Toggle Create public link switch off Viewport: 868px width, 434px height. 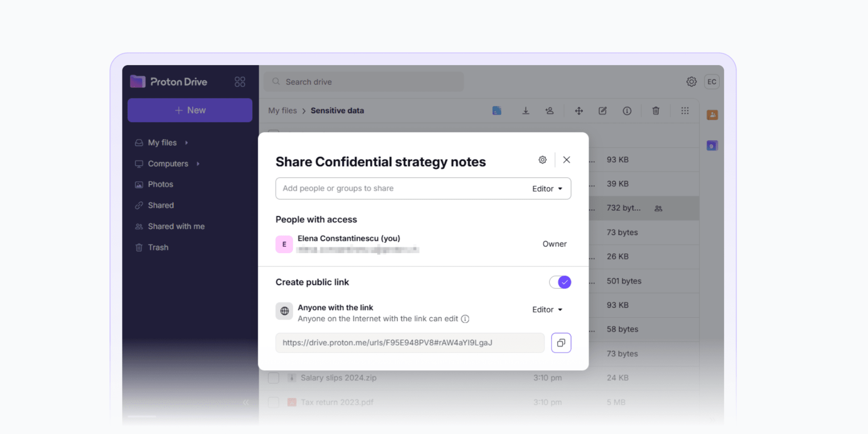(560, 282)
